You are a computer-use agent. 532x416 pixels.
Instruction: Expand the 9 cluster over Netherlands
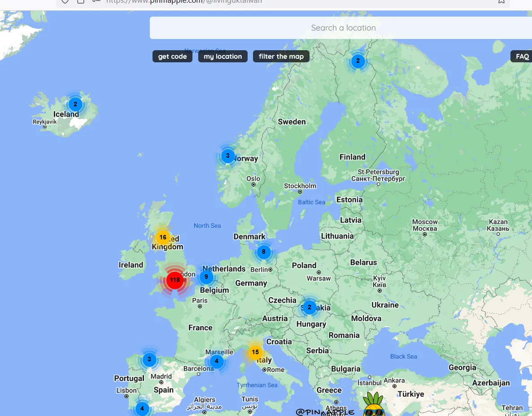pos(206,277)
